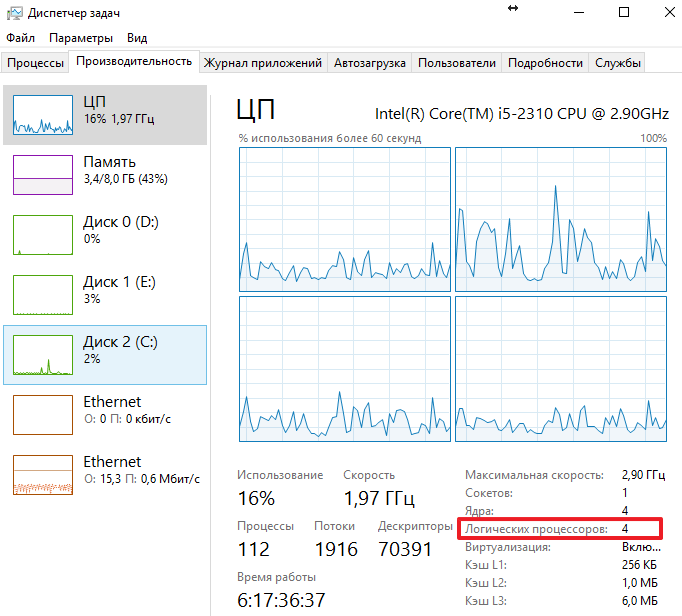682x616 pixels.
Task: Select Диск 2 (C:) graph thumbnail
Action: pos(43,355)
